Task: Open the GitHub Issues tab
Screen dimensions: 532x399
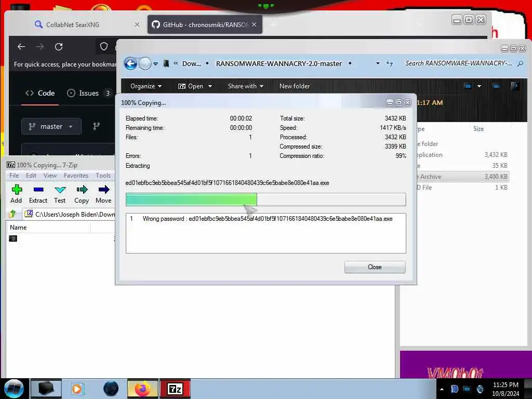Action: click(89, 93)
